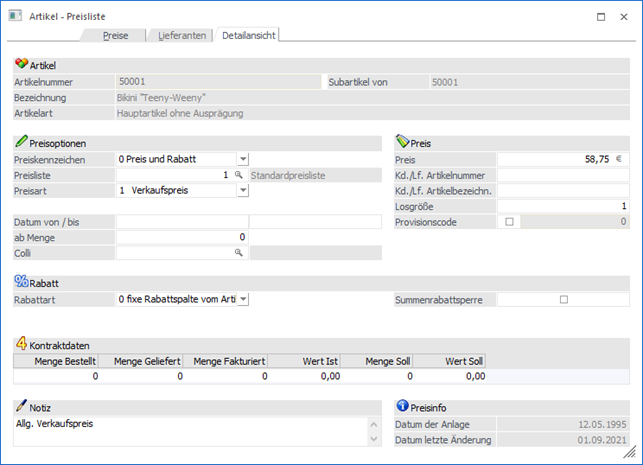Enable the Provisionscode checkbox

509,222
